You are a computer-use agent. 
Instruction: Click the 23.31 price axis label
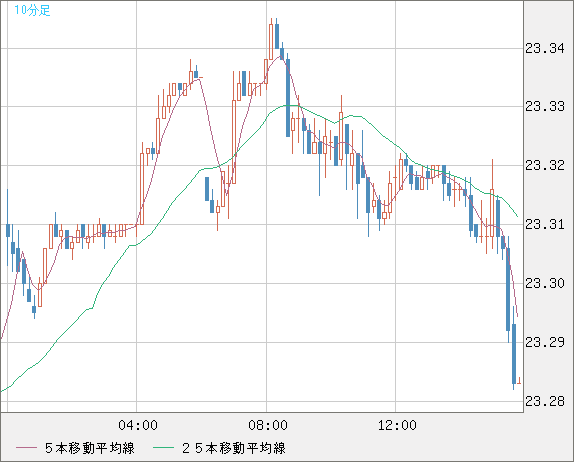click(545, 224)
